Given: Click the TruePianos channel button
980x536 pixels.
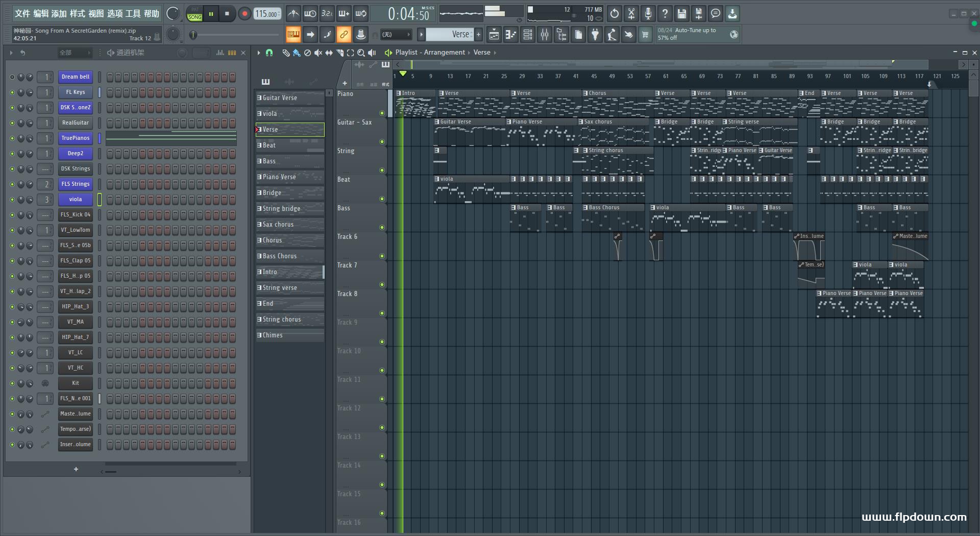Looking at the screenshot, I should point(76,138).
